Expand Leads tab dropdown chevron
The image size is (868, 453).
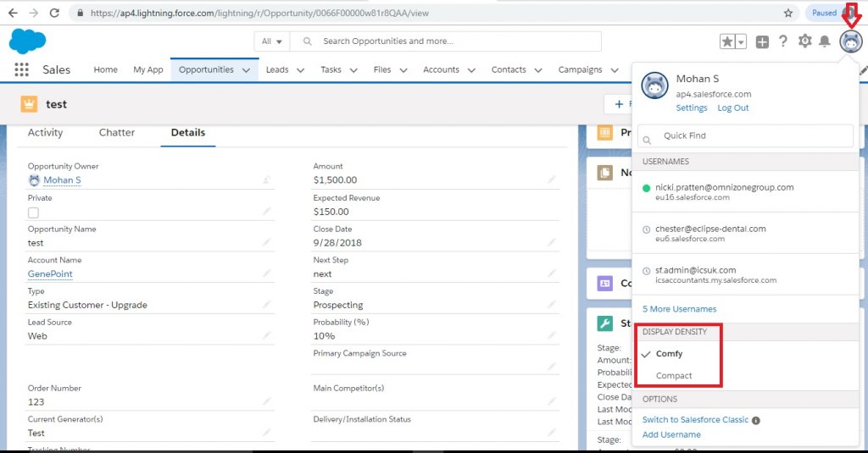point(301,70)
